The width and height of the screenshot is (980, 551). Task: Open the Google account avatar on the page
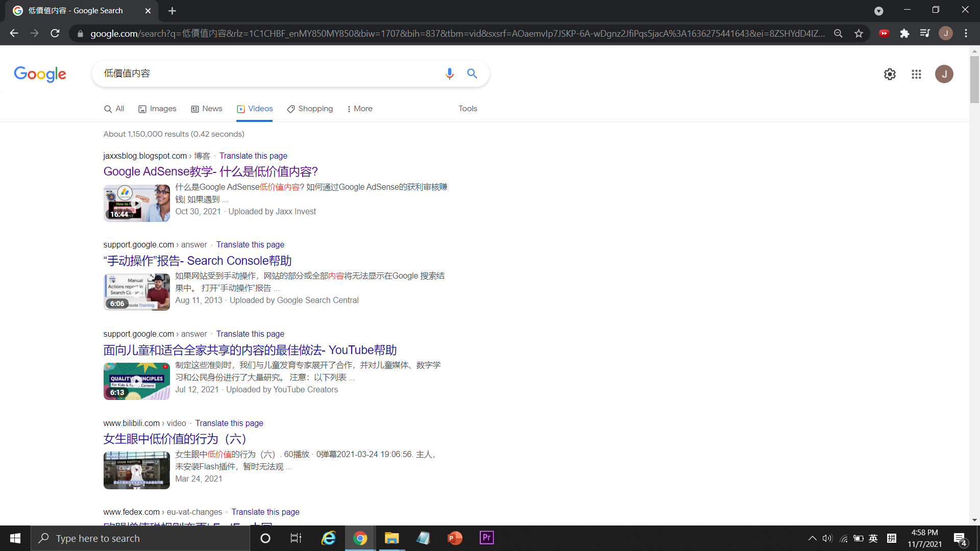(944, 74)
